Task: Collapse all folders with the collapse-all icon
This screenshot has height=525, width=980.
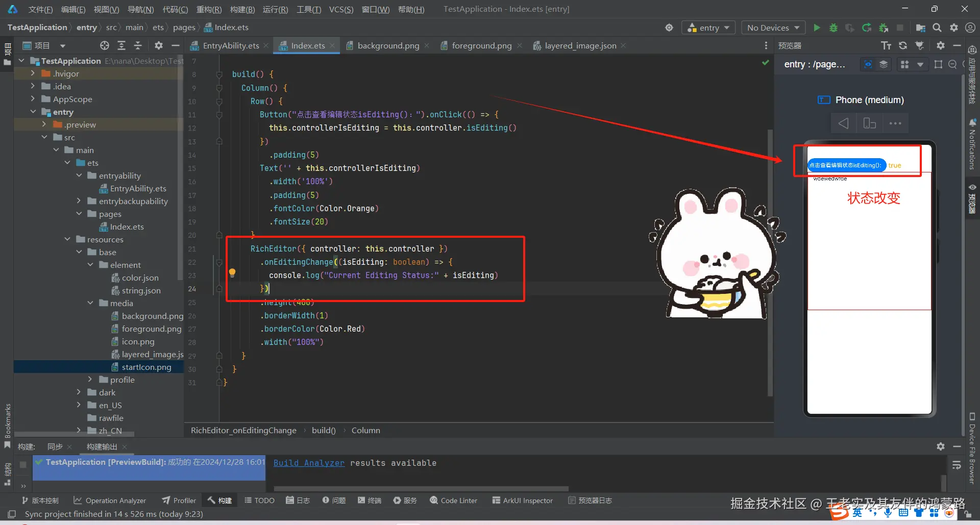Action: pos(138,45)
